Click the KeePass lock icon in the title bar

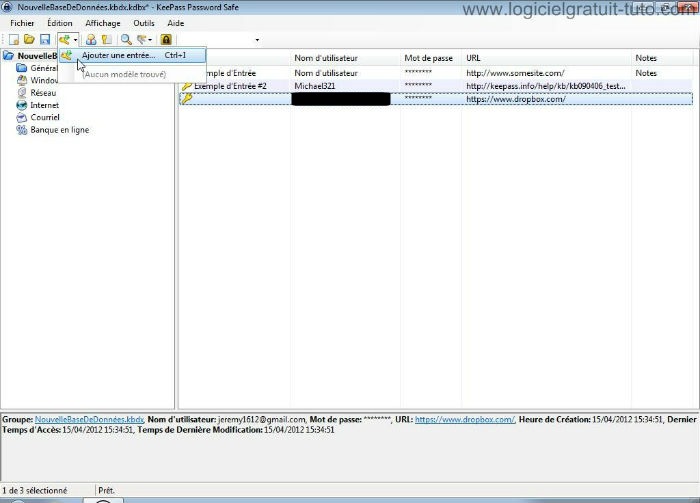7,7
